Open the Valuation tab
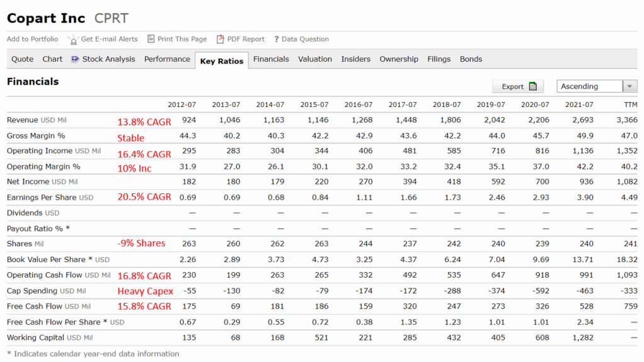This screenshot has height=362, width=644. tap(315, 59)
